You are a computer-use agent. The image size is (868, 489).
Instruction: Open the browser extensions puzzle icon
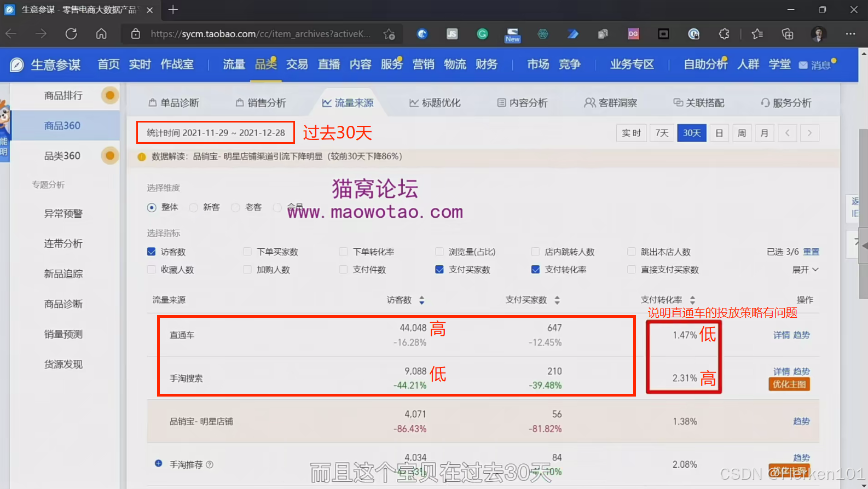[724, 34]
